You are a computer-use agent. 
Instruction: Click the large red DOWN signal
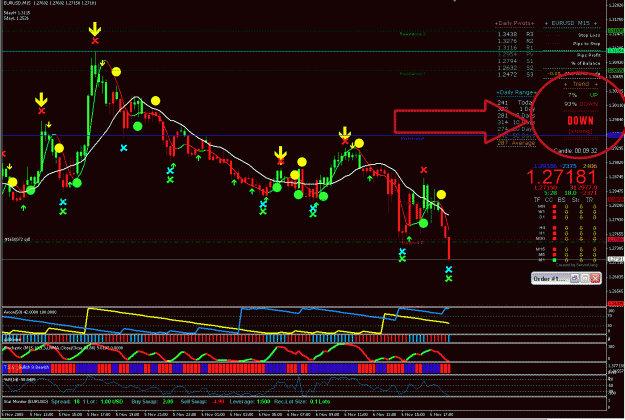tap(580, 121)
